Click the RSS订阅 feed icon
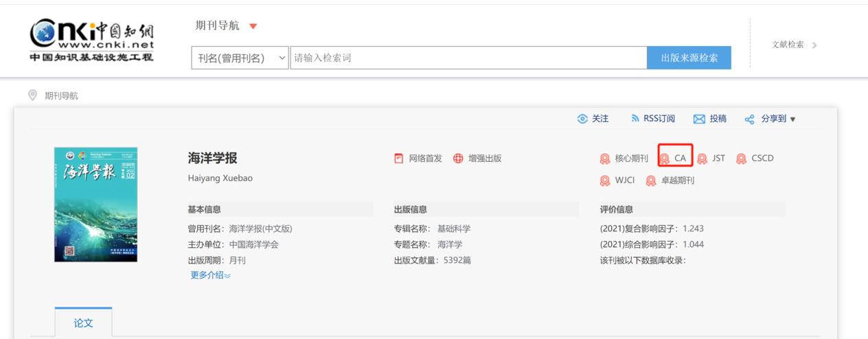 point(635,119)
